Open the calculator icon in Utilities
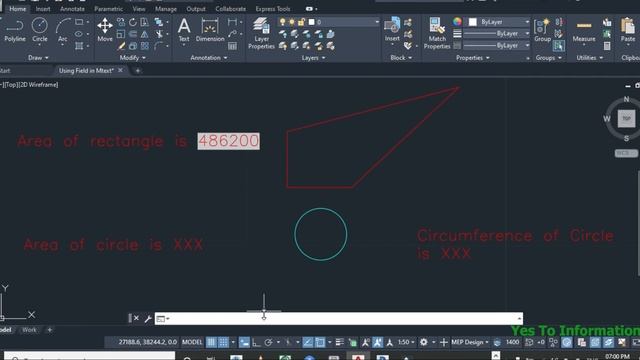The width and height of the screenshot is (640, 360). tap(607, 46)
